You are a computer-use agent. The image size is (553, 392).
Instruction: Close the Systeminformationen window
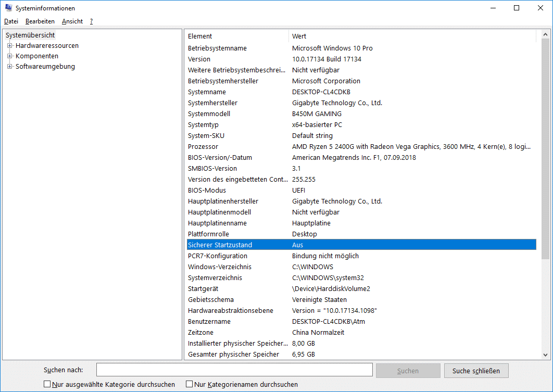[x=540, y=8]
